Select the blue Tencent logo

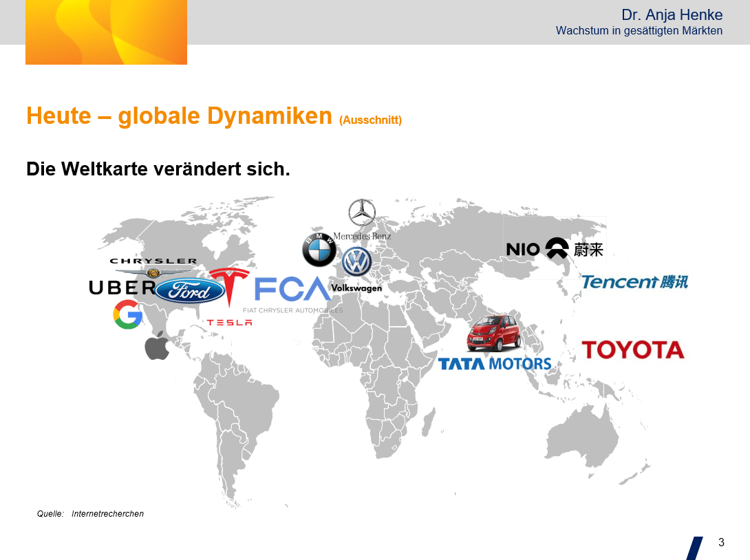click(634, 281)
